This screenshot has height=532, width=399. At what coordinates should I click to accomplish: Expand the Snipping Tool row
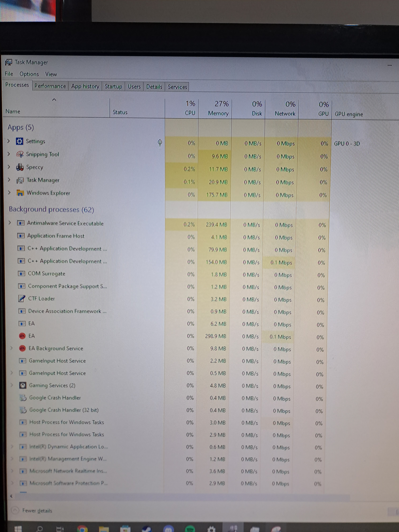coord(9,154)
